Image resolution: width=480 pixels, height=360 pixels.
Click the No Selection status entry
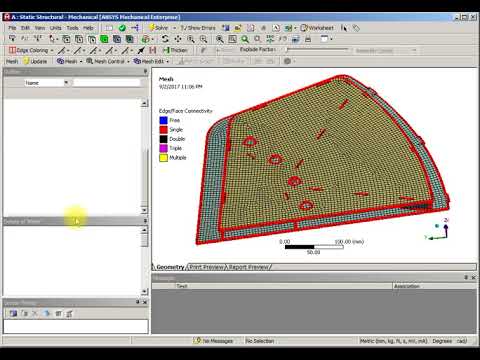260,341
